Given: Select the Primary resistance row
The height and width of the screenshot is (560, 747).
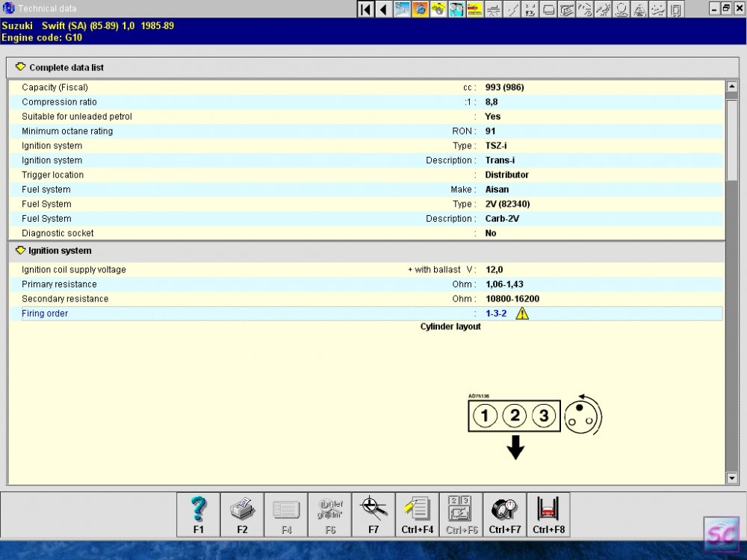Looking at the screenshot, I should (x=366, y=284).
